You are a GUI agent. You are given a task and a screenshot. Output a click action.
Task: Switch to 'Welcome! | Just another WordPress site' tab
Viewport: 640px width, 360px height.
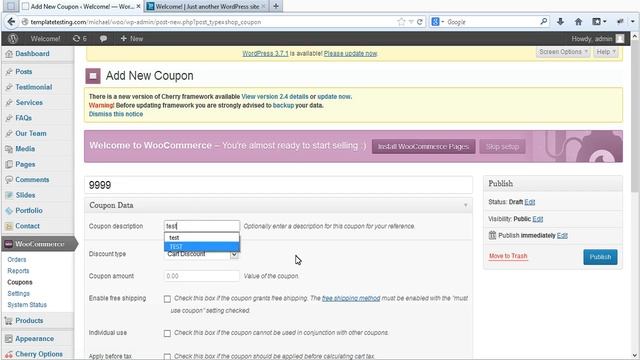[x=207, y=6]
